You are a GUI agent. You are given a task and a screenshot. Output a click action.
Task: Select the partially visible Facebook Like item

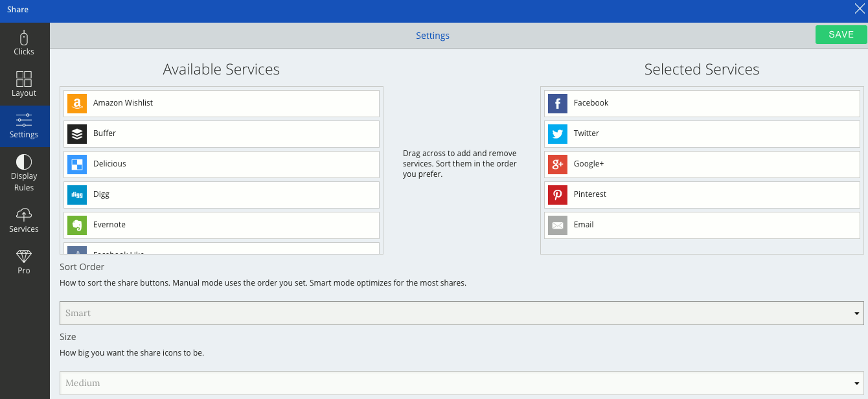click(x=222, y=250)
